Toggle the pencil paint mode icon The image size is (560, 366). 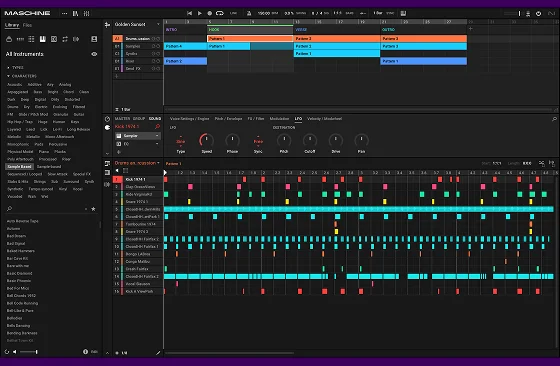point(158,353)
